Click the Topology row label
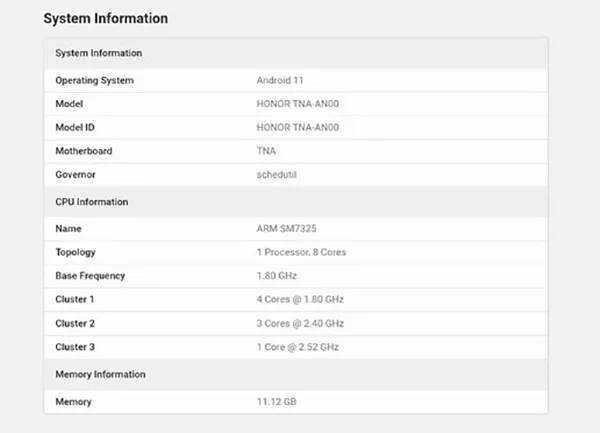 [x=75, y=253]
